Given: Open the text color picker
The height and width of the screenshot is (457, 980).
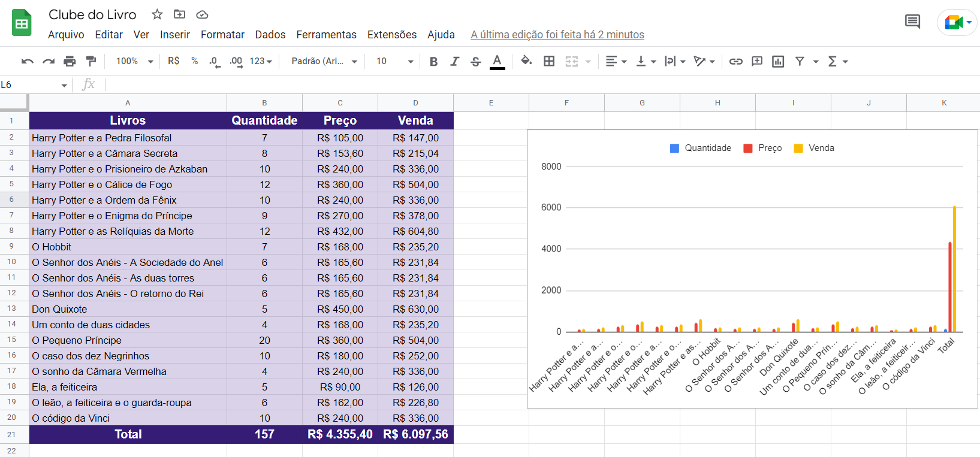Looking at the screenshot, I should 497,62.
